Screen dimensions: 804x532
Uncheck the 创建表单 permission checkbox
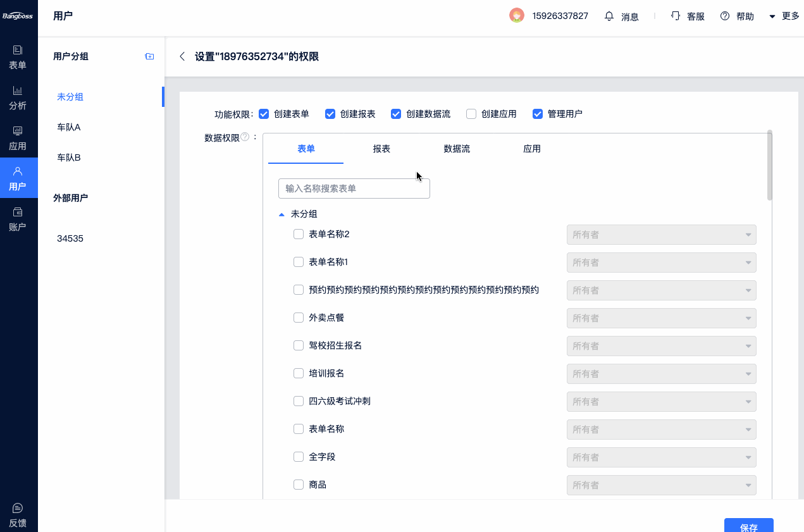[264, 114]
